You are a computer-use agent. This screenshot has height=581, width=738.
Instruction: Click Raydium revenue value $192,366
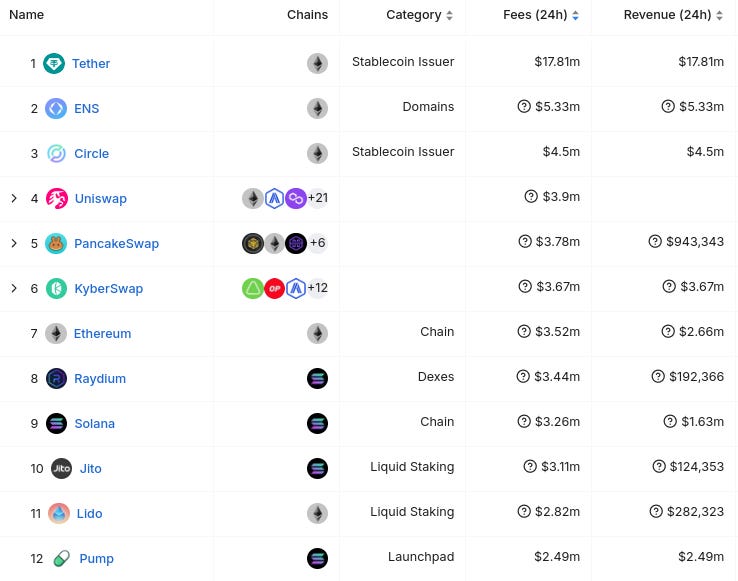pyautogui.click(x=697, y=377)
